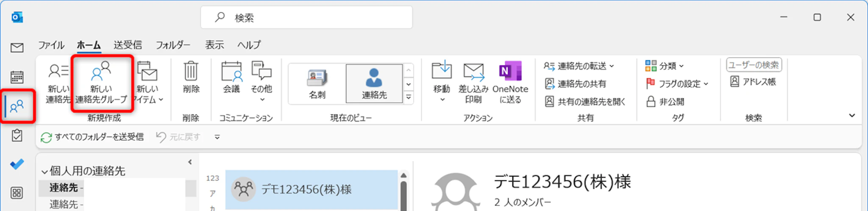Open the Tasks clipboard icon in sidebar
868x211 pixels.
tap(17, 136)
